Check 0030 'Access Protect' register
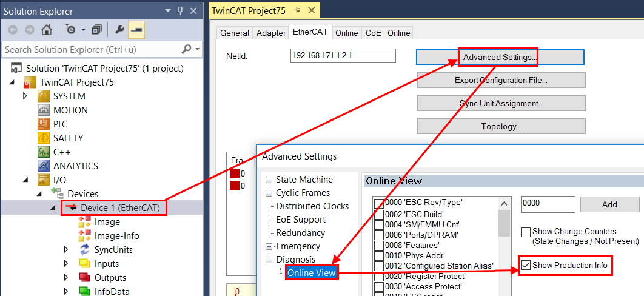Image resolution: width=644 pixels, height=296 pixels. pos(378,286)
